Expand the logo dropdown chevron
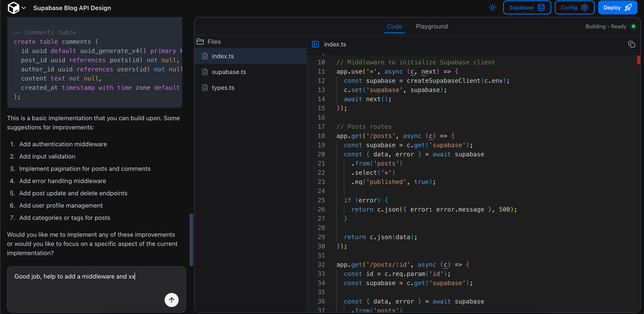 pyautogui.click(x=24, y=8)
